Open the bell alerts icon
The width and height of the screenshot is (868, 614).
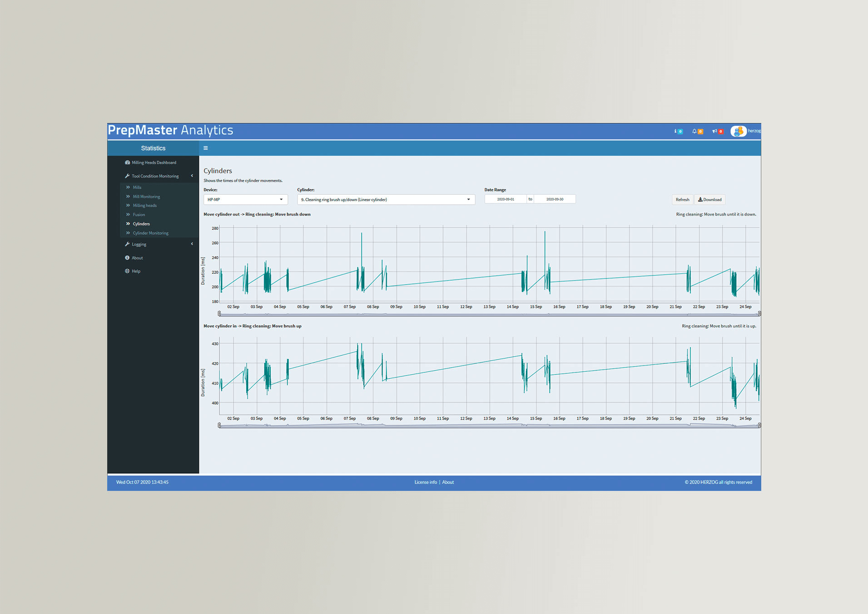point(697,131)
